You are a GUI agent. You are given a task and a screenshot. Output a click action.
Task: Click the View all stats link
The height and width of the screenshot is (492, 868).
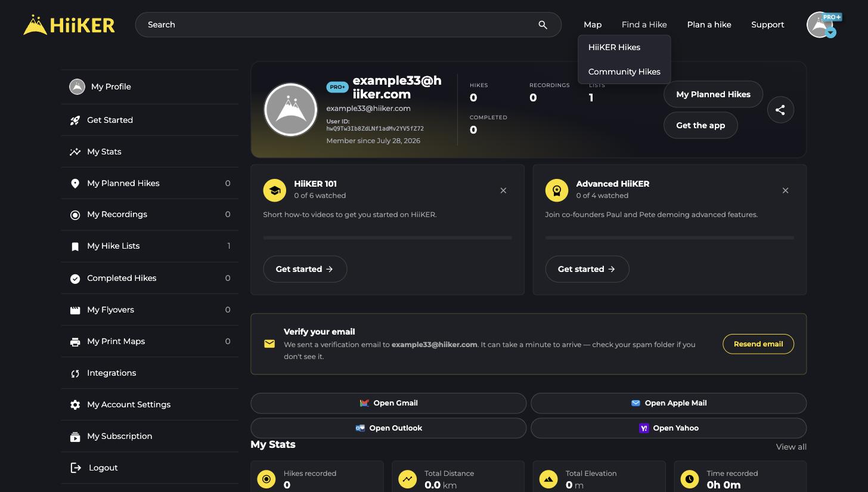[x=791, y=447]
